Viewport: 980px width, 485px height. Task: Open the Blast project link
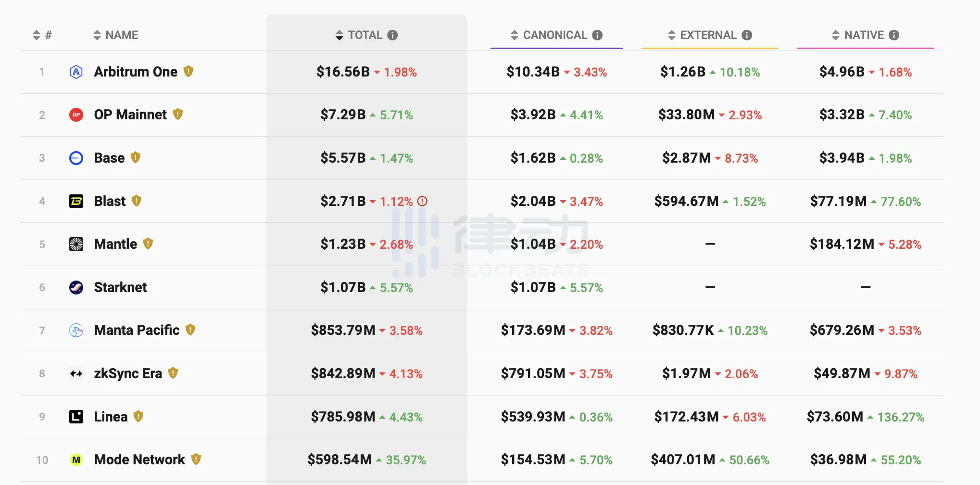pyautogui.click(x=110, y=201)
